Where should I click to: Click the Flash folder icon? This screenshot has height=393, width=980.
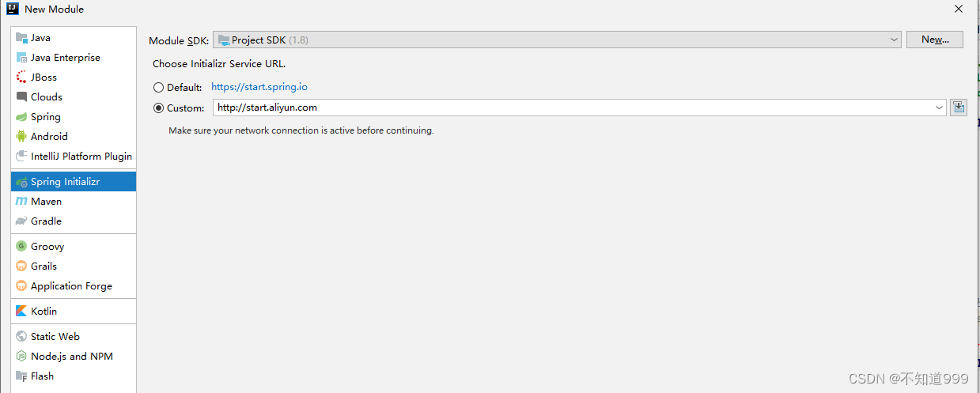click(x=21, y=376)
